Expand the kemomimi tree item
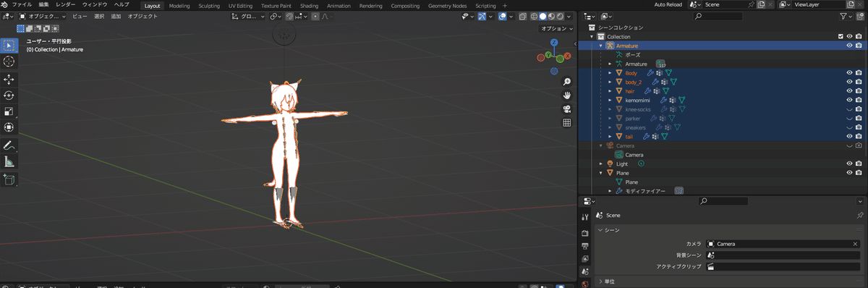This screenshot has width=868, height=288. click(610, 100)
